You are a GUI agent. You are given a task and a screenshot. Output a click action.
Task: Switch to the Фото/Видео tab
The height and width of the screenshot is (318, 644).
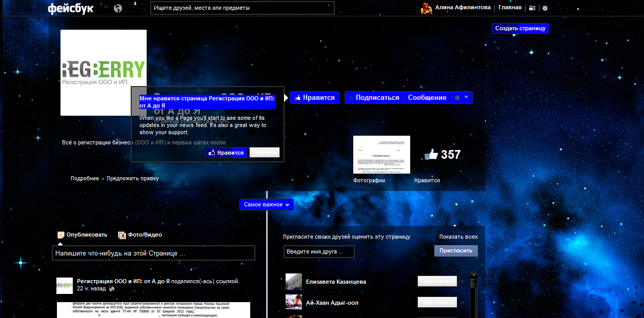pyautogui.click(x=140, y=235)
